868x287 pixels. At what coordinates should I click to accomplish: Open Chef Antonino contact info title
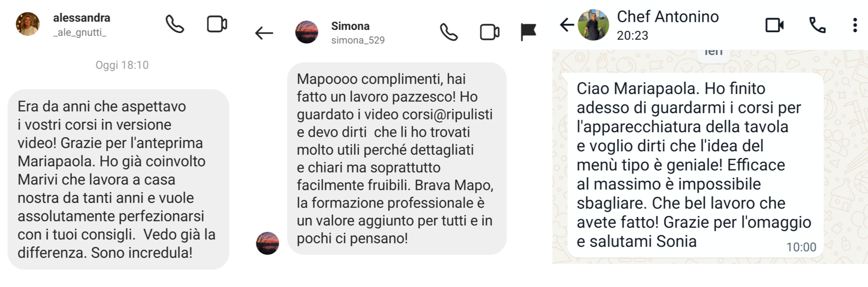pyautogui.click(x=668, y=17)
